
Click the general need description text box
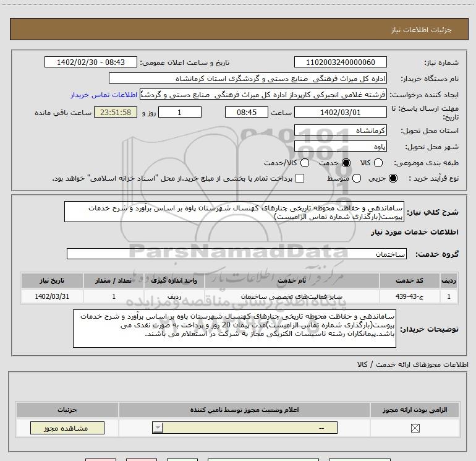tap(234, 212)
